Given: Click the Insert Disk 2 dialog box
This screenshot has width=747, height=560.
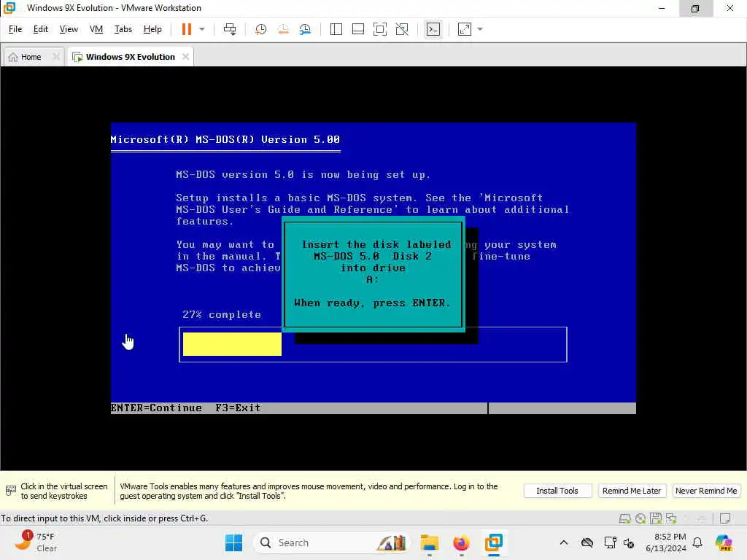Looking at the screenshot, I should (373, 274).
